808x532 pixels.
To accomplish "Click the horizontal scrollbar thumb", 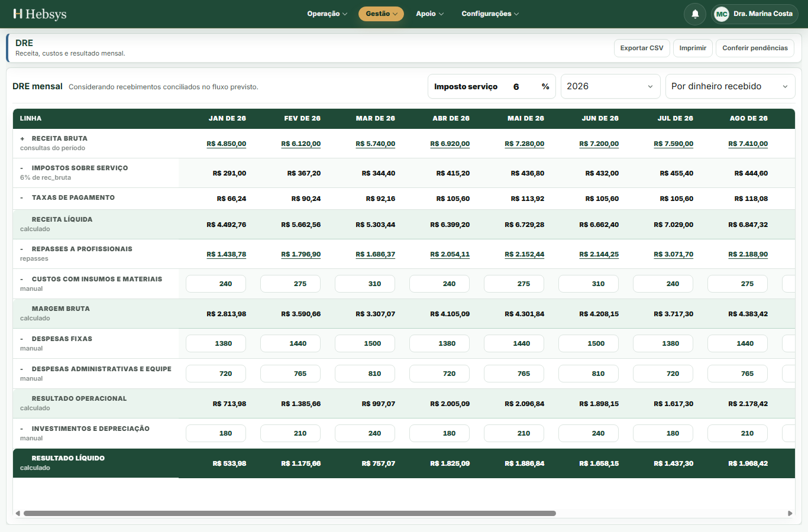I will (290, 513).
